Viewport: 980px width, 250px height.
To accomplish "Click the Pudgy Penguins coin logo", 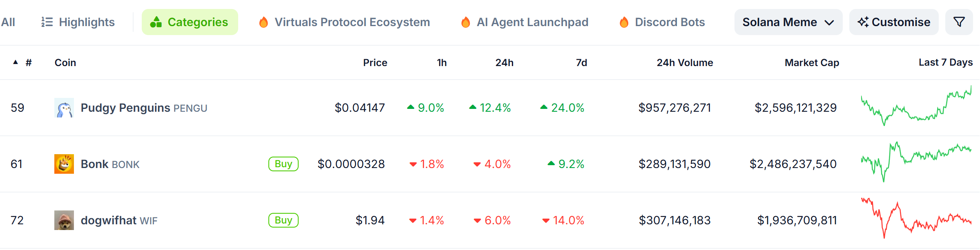I will (64, 108).
